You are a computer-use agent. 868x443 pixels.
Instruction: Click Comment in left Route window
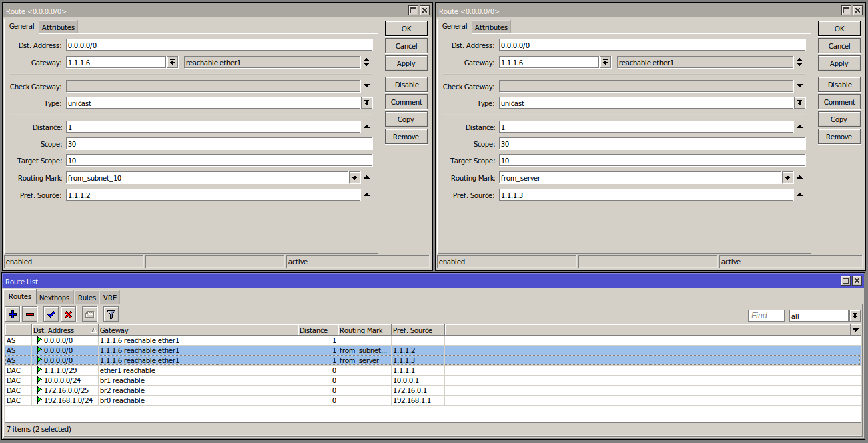pos(406,102)
